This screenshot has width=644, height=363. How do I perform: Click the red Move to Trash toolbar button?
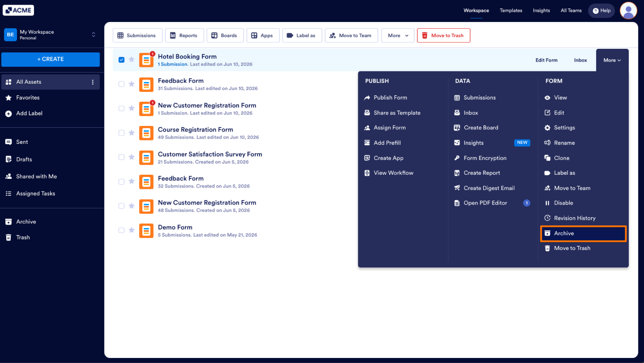coord(443,35)
